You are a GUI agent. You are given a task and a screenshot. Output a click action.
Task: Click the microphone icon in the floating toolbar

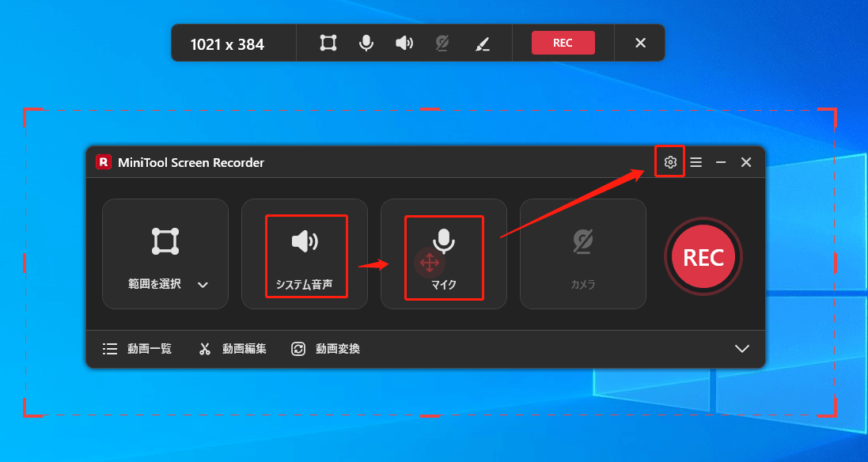(x=365, y=43)
